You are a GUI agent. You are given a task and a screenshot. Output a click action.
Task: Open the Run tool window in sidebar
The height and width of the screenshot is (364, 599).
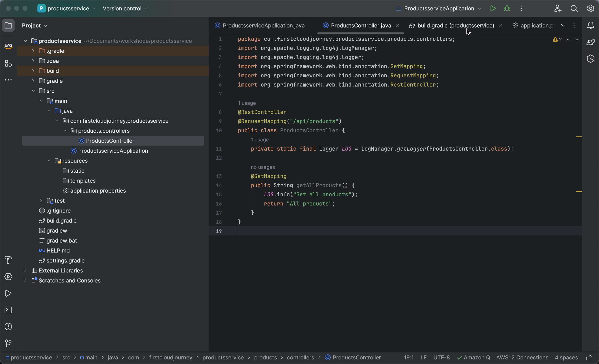tap(8, 293)
